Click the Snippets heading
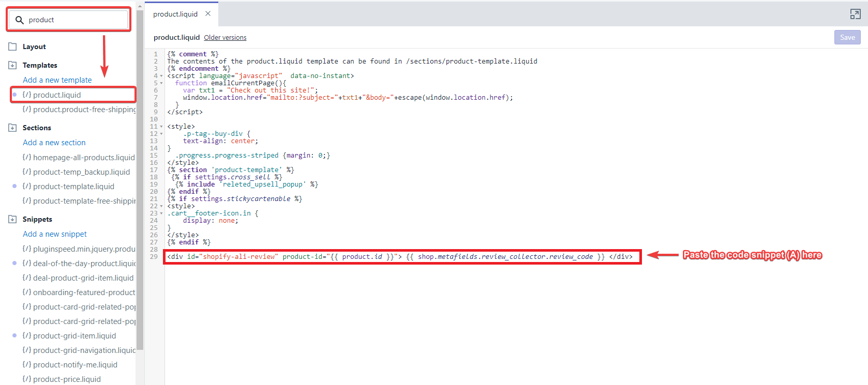 tap(37, 219)
